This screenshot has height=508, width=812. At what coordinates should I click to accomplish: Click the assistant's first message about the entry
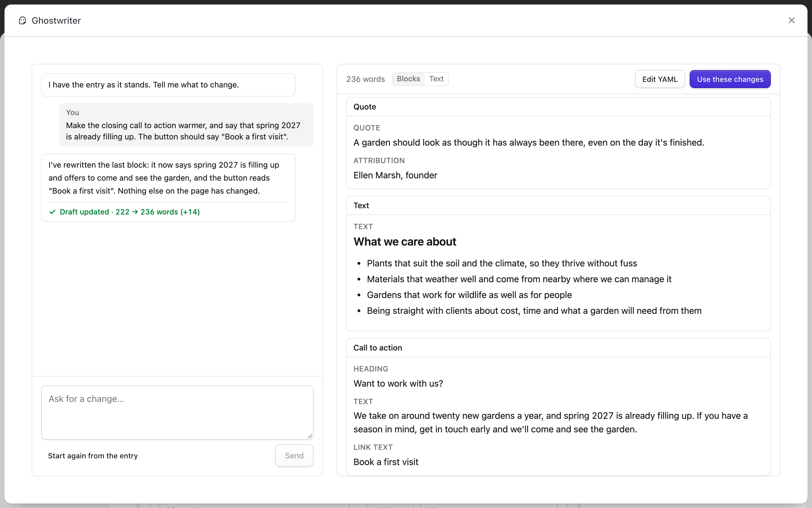point(168,85)
